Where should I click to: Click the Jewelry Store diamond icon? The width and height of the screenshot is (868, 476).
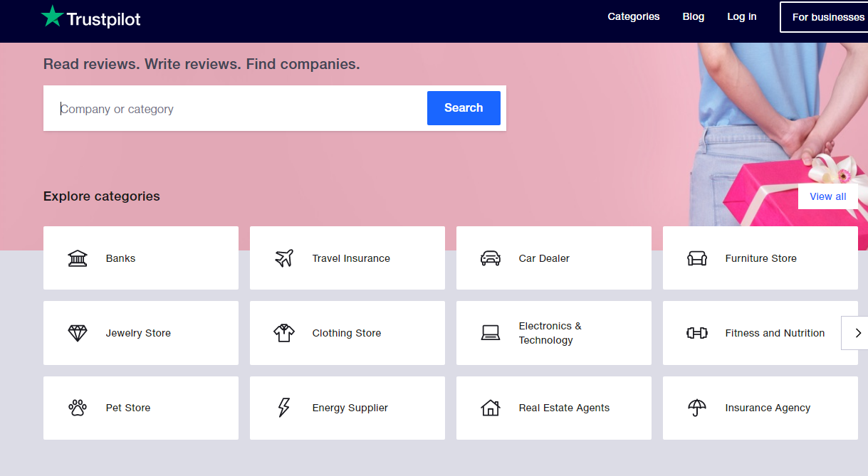[x=78, y=333]
